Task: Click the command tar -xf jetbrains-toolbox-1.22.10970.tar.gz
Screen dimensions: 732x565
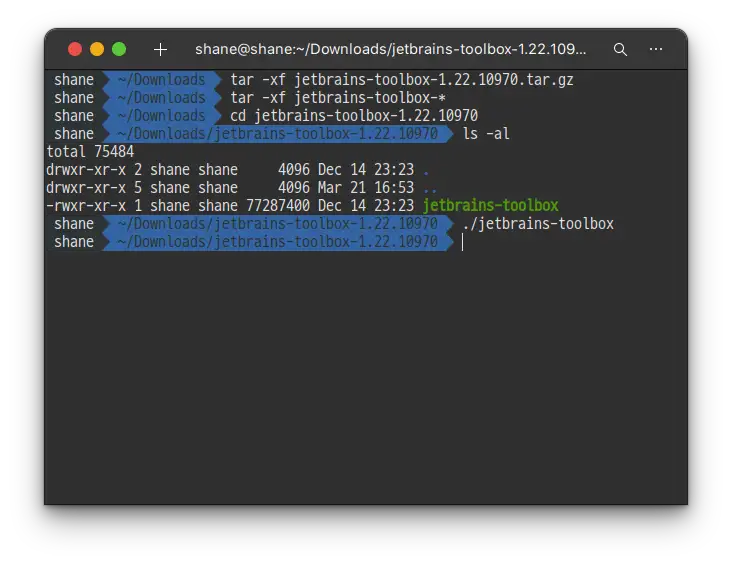Action: 401,80
